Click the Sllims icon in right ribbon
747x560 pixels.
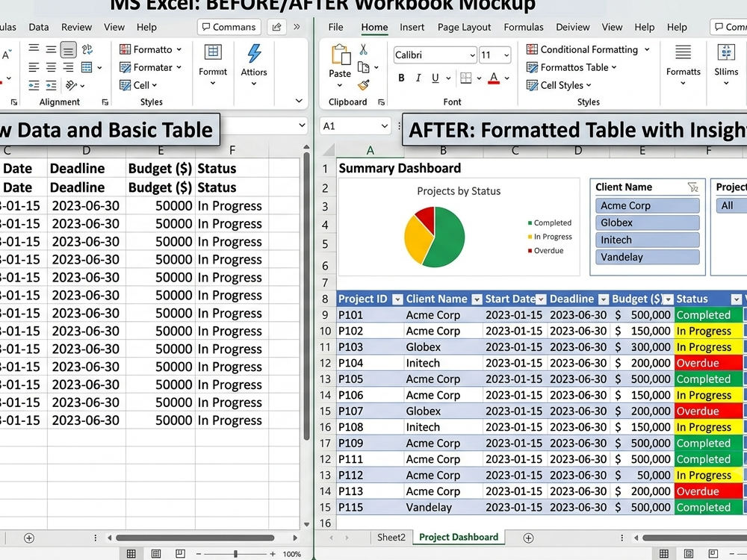(x=726, y=52)
